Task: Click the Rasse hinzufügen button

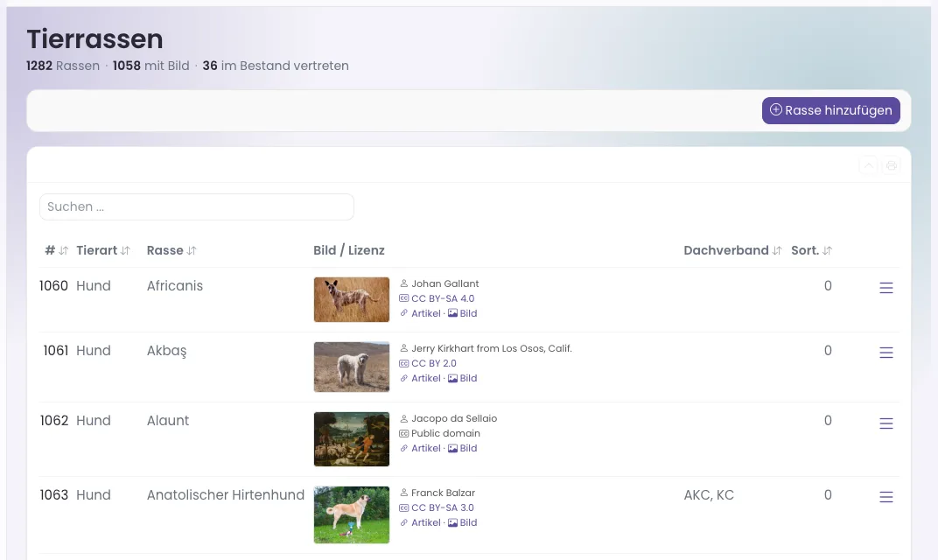Action: [831, 110]
